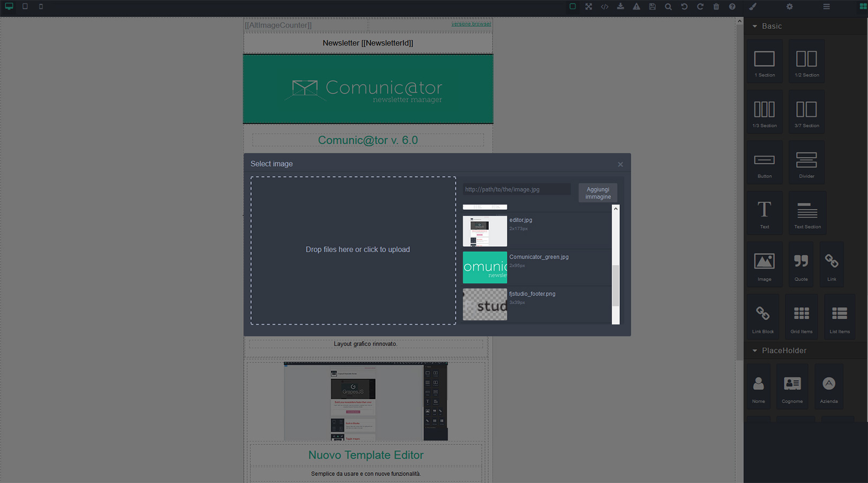Click the image list scroll up arrow
The height and width of the screenshot is (483, 868).
(x=616, y=209)
